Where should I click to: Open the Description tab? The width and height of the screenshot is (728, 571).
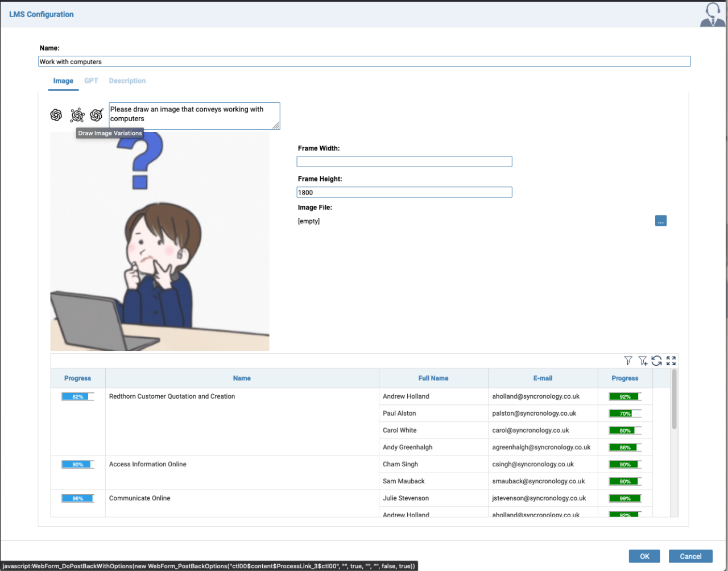tap(127, 81)
